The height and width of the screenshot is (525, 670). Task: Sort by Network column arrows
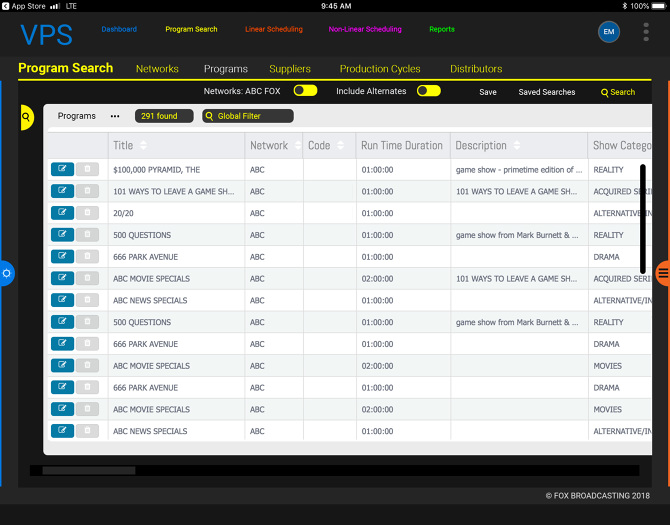coord(298,145)
